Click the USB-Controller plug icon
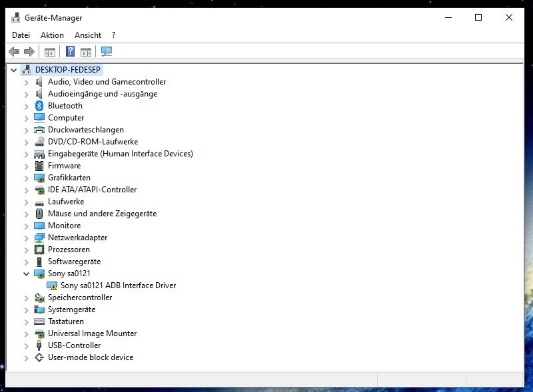533x392 pixels. pos(39,345)
